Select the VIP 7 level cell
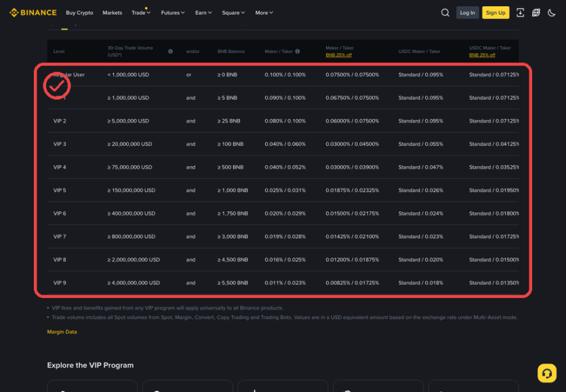Screen dimensions: 566x392 (x=60, y=236)
